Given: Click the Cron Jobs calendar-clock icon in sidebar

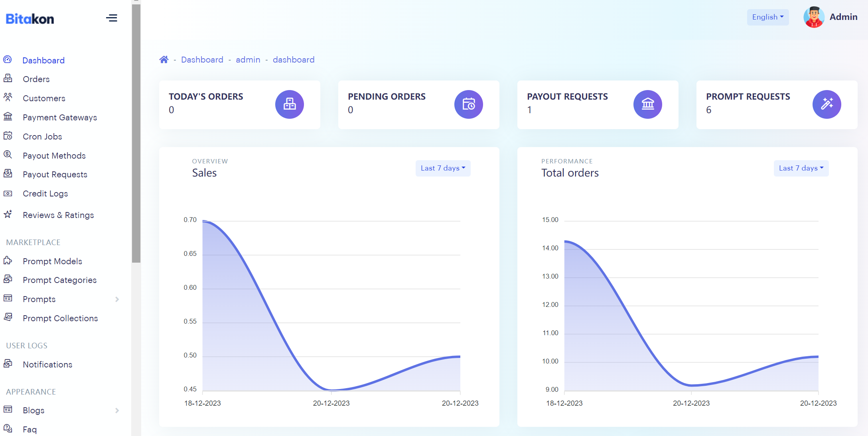Looking at the screenshot, I should (x=8, y=136).
